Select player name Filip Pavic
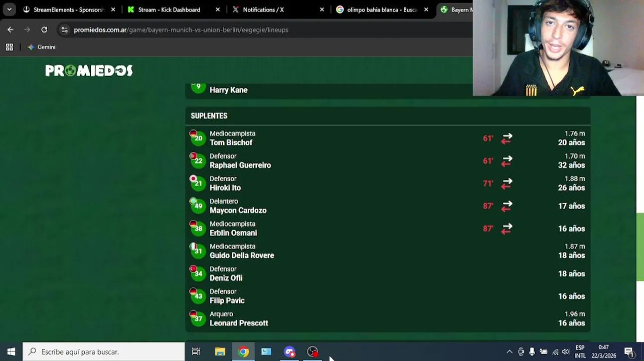 (227, 300)
